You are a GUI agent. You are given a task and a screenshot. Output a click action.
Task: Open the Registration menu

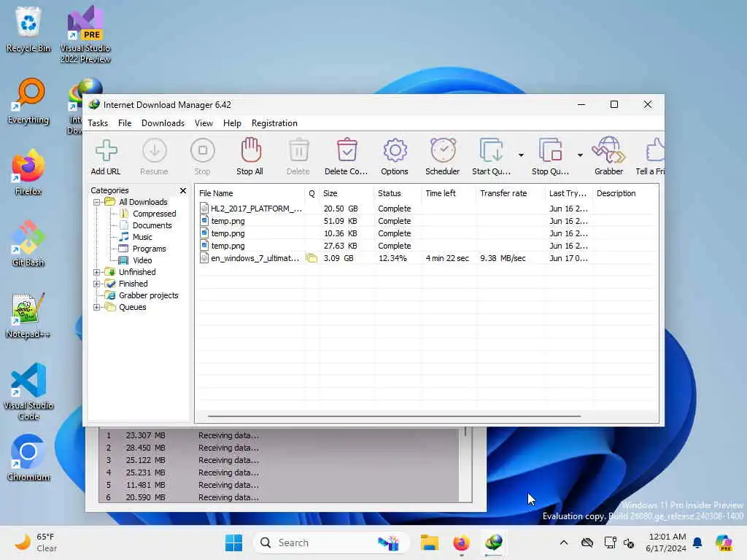[x=274, y=122]
